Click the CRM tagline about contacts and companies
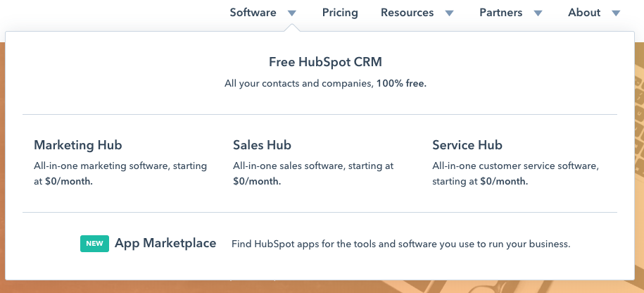Image resolution: width=644 pixels, height=293 pixels. click(325, 83)
